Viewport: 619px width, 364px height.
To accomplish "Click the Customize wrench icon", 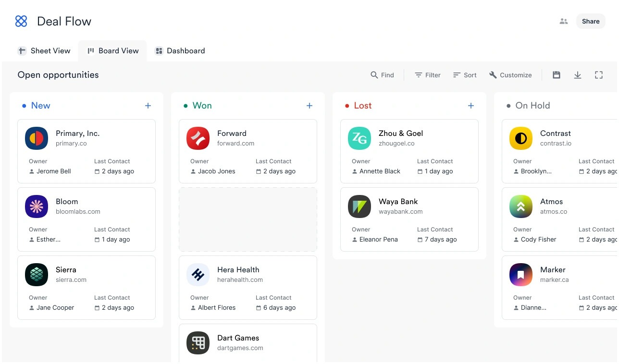I will 493,75.
